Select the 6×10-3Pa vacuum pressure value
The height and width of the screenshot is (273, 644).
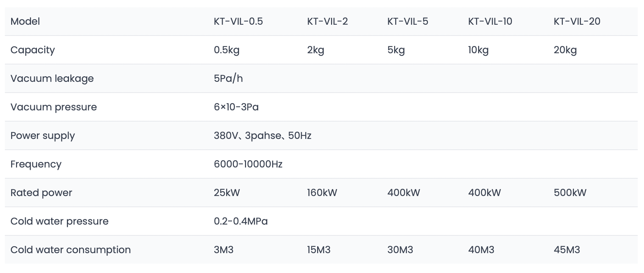pos(236,107)
